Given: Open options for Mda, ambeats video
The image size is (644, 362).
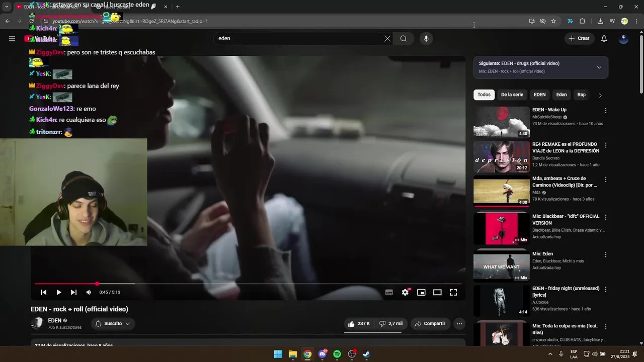Looking at the screenshot, I should point(605,179).
